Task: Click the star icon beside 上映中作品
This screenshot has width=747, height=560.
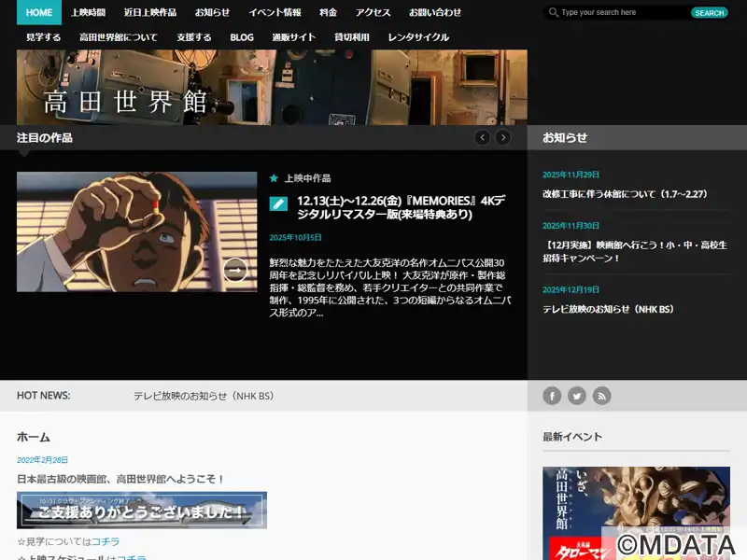Action: point(274,178)
